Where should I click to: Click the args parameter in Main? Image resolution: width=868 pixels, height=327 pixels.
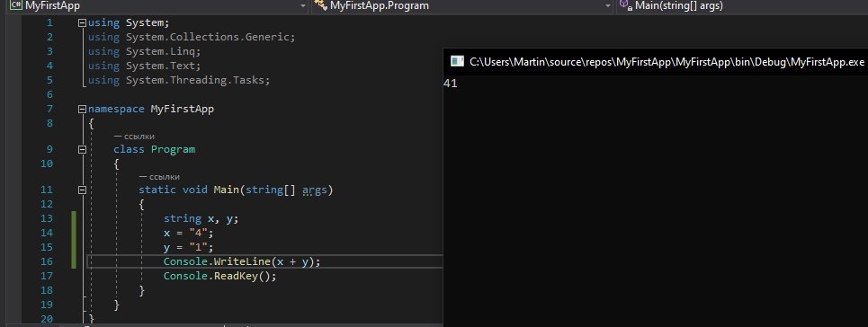(x=315, y=190)
